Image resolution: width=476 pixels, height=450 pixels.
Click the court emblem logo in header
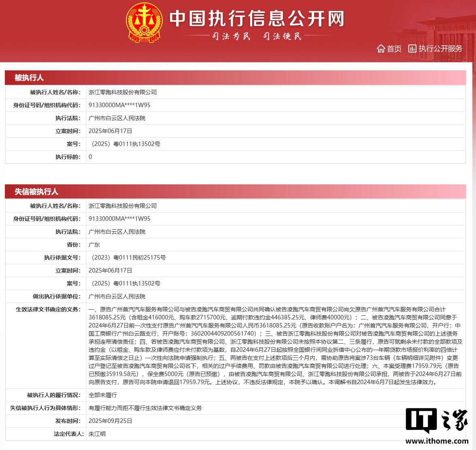[x=144, y=23]
